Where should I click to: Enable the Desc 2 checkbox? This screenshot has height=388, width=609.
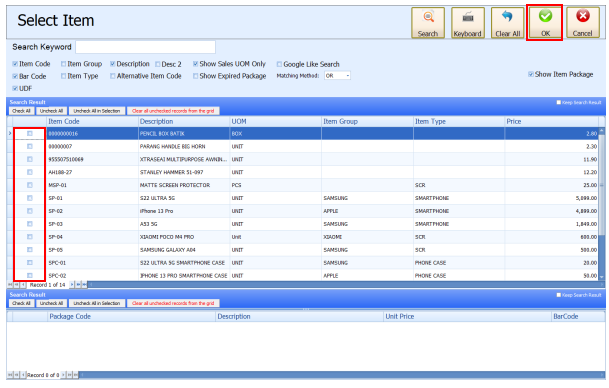click(157, 64)
